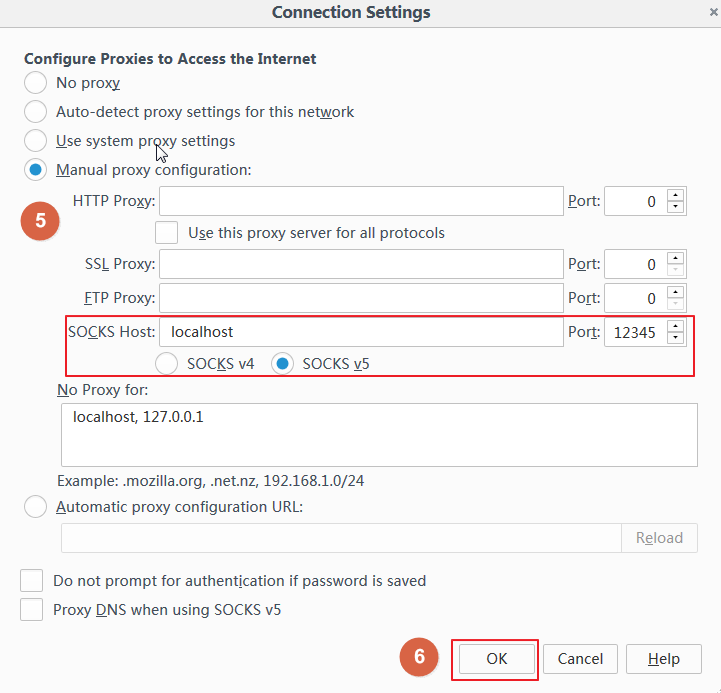
Task: Decrement the SOCKS port 12345 down arrow
Action: click(676, 339)
